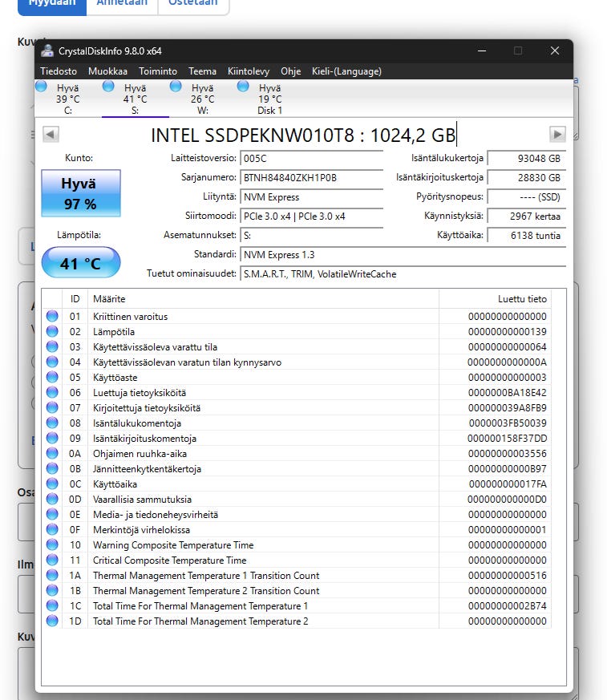The image size is (607, 700).
Task: Go to previous disk with left arrow
Action: point(51,135)
